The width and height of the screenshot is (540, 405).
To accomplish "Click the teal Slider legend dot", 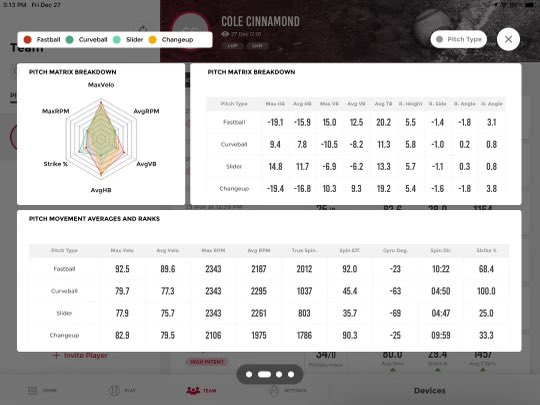I will (117, 40).
